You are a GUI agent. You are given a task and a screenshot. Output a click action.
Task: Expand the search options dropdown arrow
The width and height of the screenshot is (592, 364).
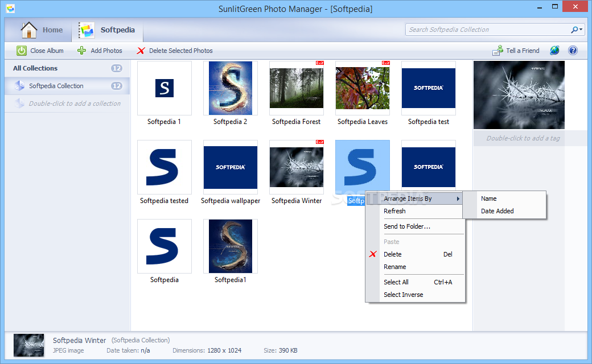(x=581, y=30)
